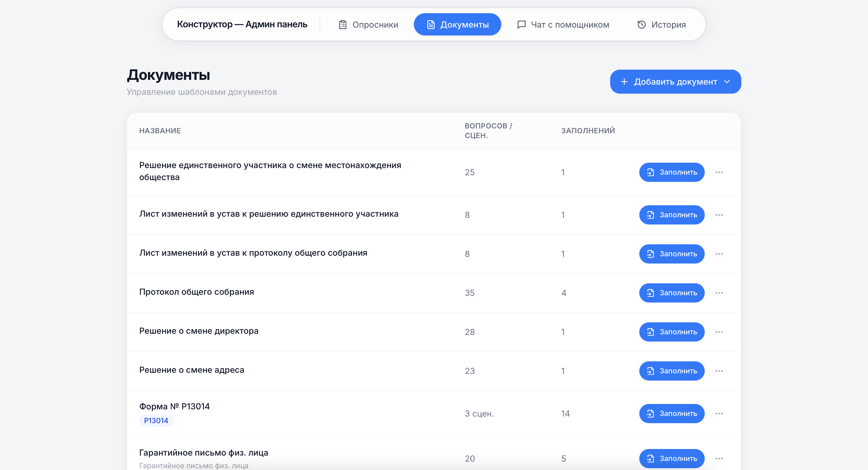Select the Форма № Р13014 name
Viewport: 868px width, 470px height.
point(175,406)
